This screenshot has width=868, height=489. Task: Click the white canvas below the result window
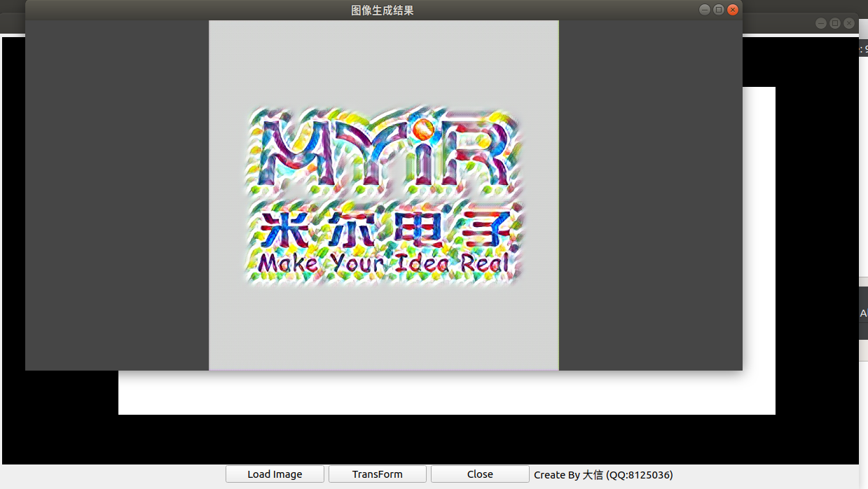point(446,392)
